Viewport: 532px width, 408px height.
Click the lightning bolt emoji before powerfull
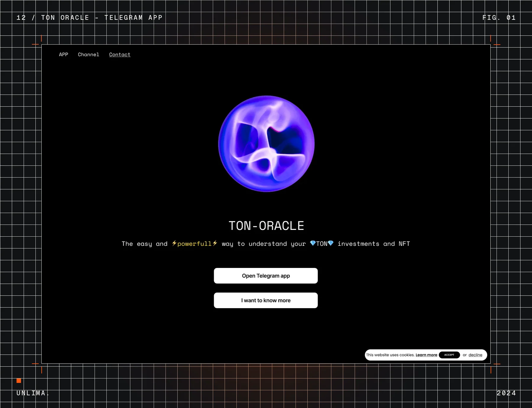174,243
